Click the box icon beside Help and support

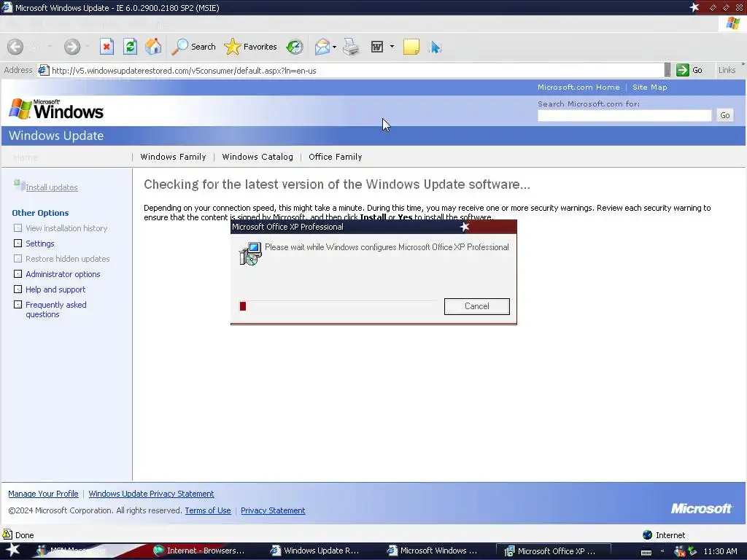click(x=18, y=289)
